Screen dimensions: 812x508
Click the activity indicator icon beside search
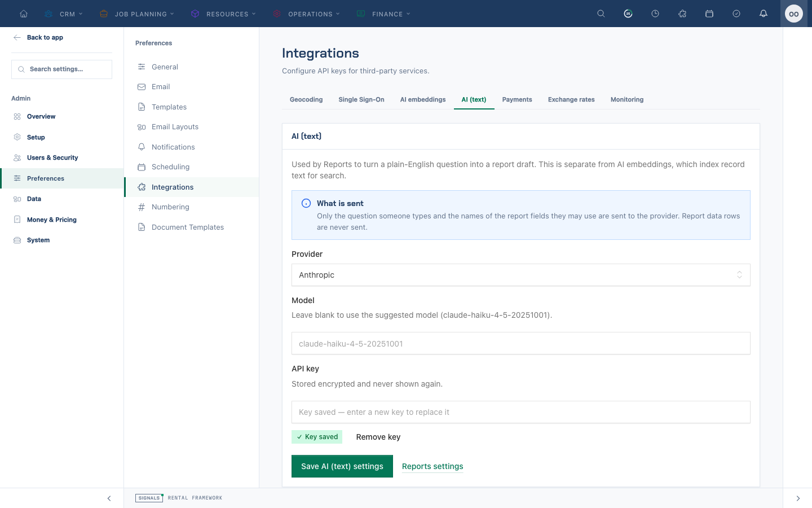628,14
